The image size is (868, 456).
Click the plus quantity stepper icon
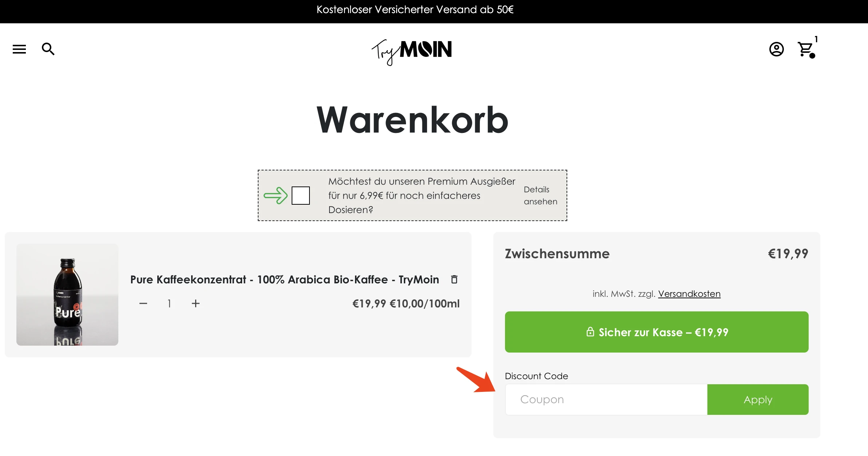coord(195,303)
